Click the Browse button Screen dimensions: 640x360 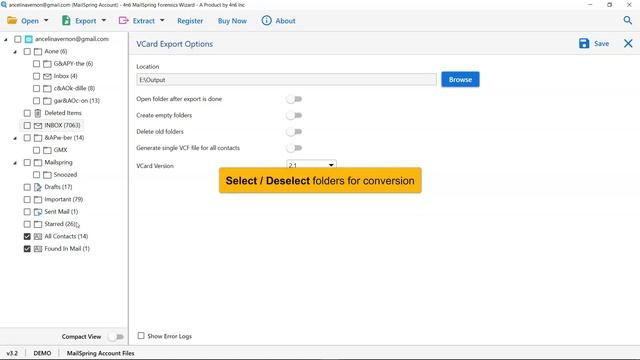[x=460, y=80]
